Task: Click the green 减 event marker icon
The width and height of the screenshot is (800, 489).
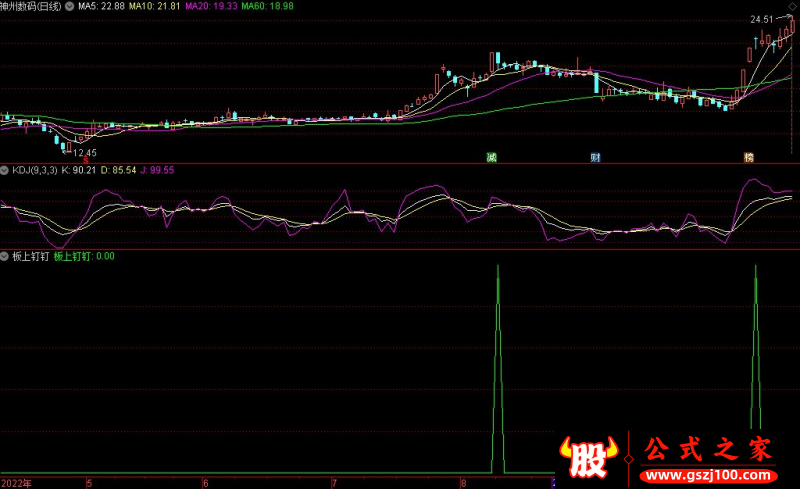Action: [491, 157]
